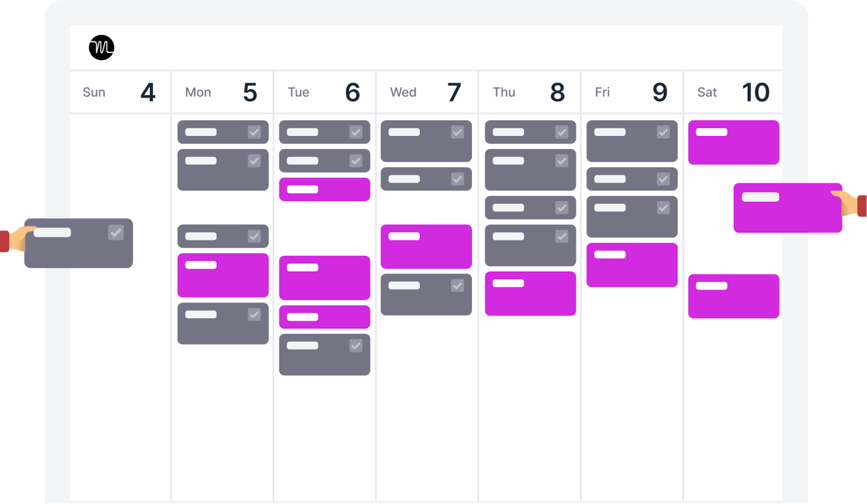Toggle checkbox on Friday's first task
Viewport: 867px width, 504px height.
(663, 132)
